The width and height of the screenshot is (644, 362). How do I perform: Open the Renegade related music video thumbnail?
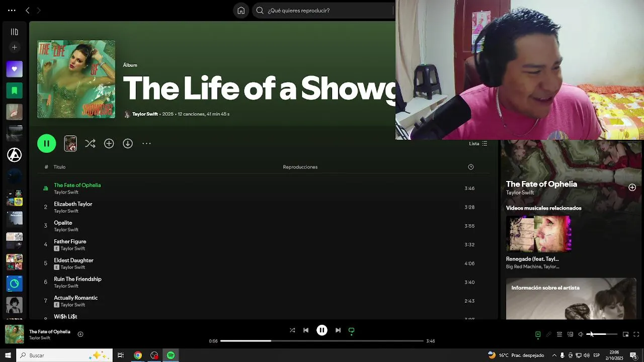(539, 234)
